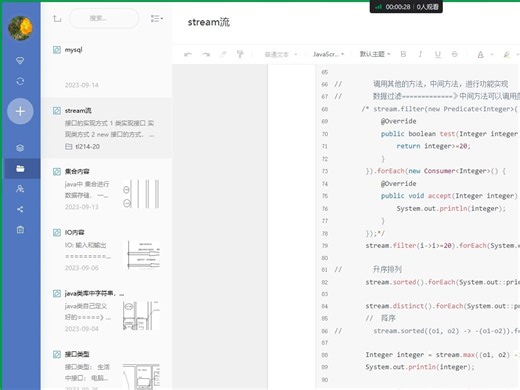The width and height of the screenshot is (520, 390).
Task: Open the 接口类型 note
Action: coord(107,366)
